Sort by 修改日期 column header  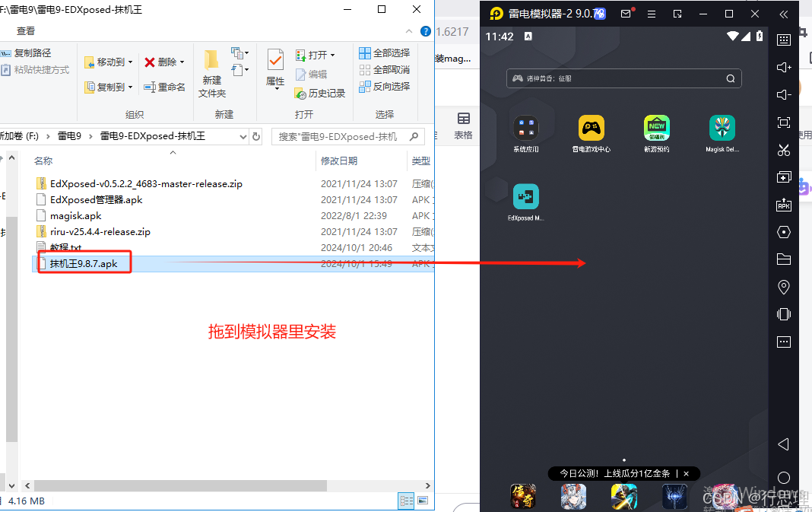(339, 161)
